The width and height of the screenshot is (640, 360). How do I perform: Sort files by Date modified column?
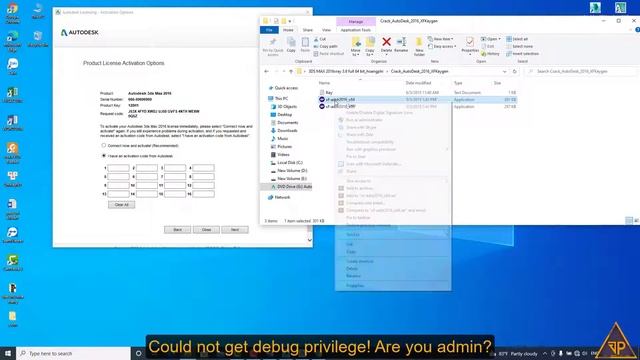pos(418,83)
